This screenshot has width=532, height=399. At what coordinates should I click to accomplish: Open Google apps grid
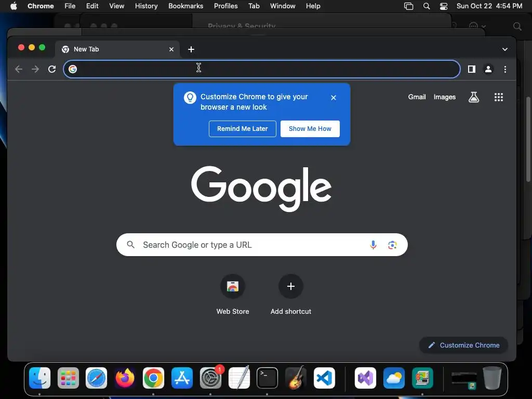(498, 97)
